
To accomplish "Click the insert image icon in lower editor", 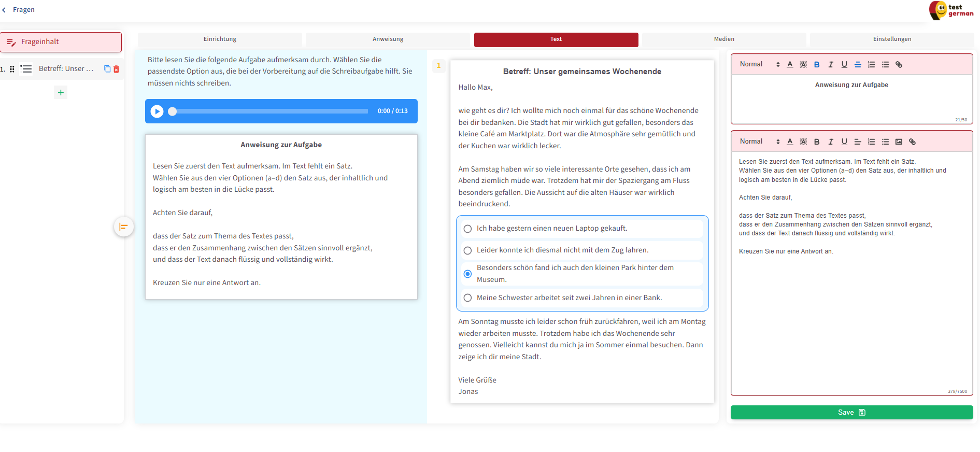I will tap(899, 142).
